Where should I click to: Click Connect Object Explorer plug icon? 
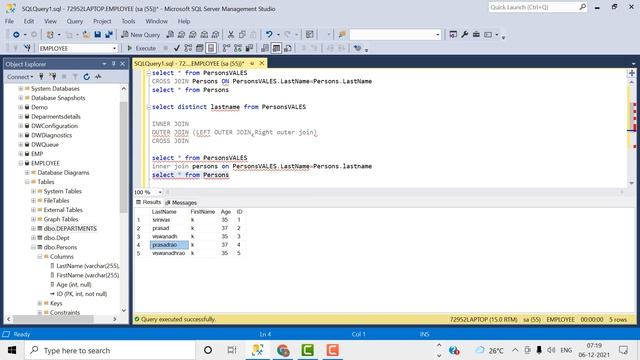tap(41, 76)
